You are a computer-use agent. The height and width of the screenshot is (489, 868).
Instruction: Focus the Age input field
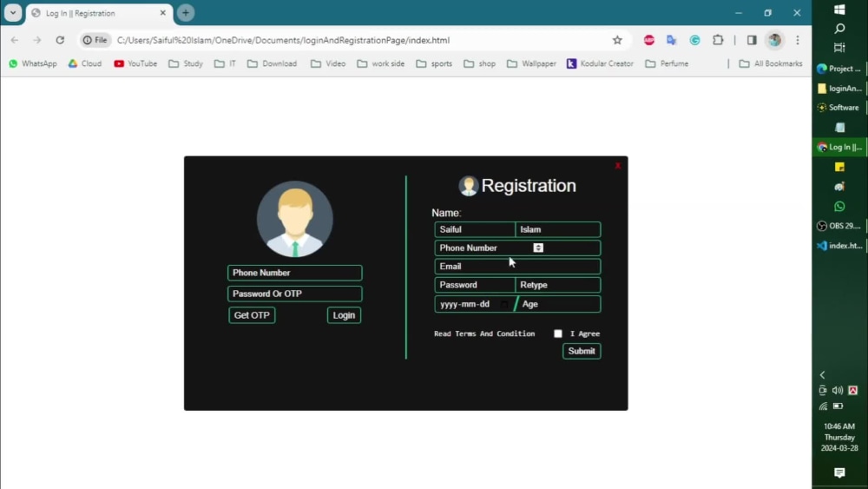pyautogui.click(x=560, y=304)
